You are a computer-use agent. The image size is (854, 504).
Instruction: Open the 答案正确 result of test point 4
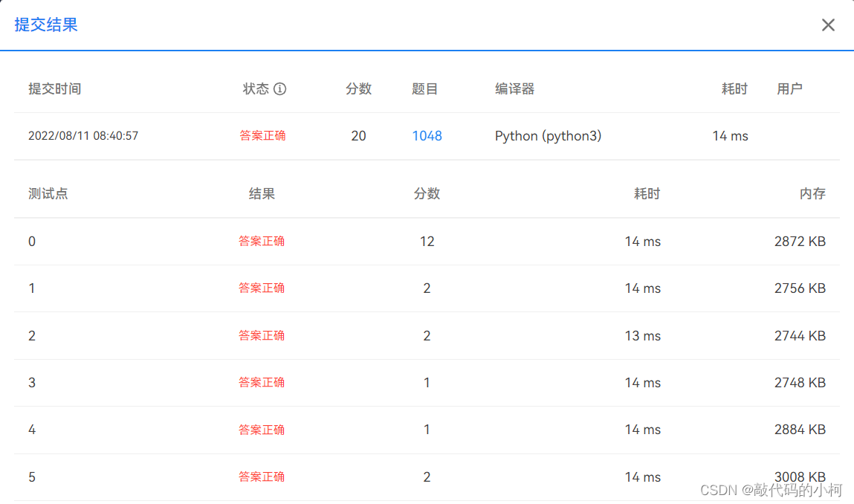coord(262,430)
